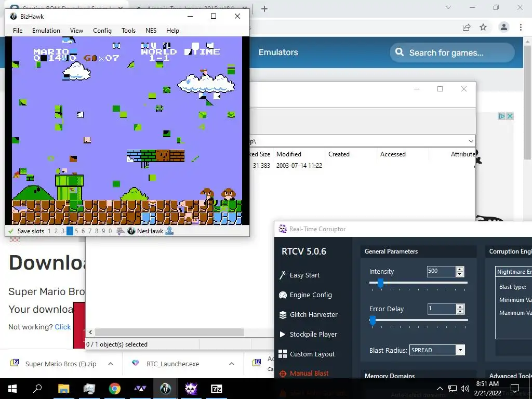Open Stockpile Player in RTCV sidebar
Image resolution: width=532 pixels, height=399 pixels.
coord(308,334)
